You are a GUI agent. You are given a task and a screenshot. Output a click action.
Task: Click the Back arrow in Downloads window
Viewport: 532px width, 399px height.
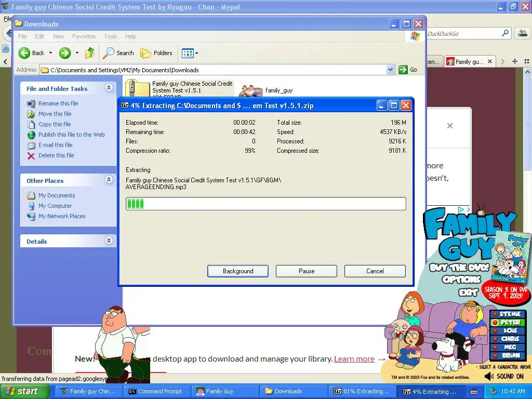point(24,53)
